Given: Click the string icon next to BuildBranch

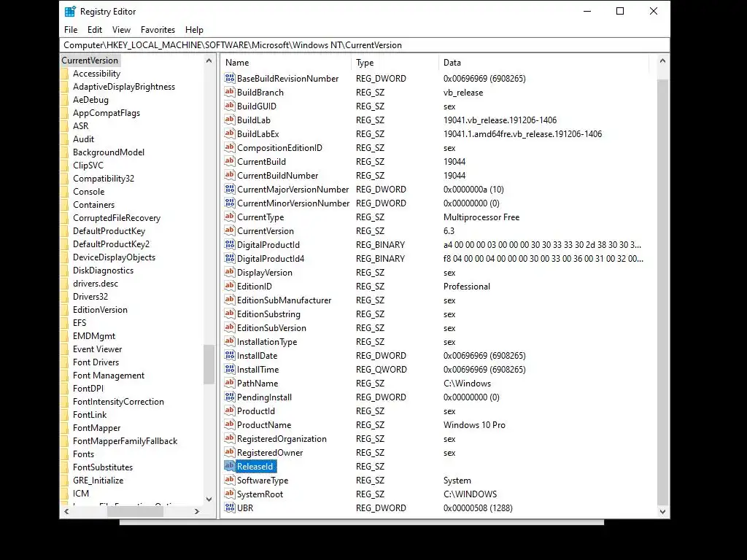Looking at the screenshot, I should (x=230, y=92).
